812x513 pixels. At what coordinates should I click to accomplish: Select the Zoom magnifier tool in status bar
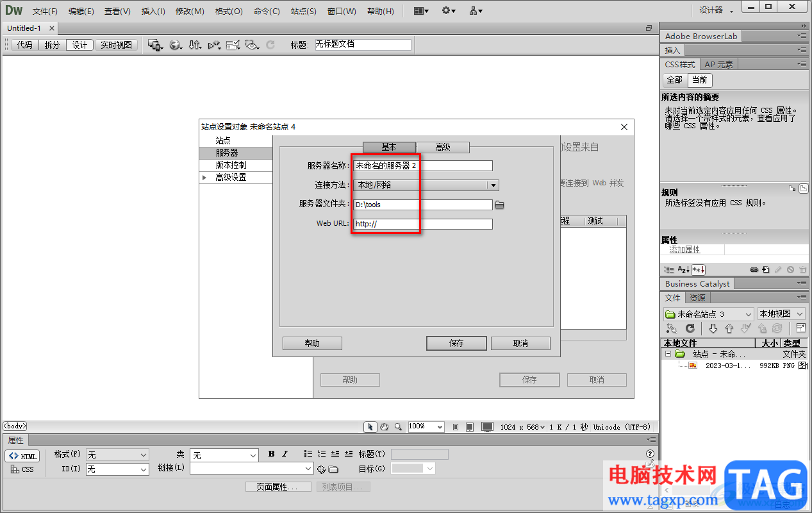click(398, 426)
